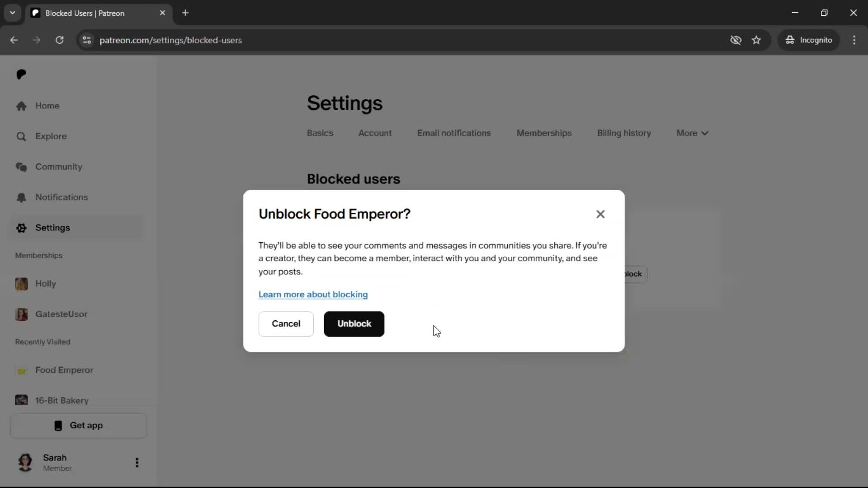
Task: Open Explore search icon
Action: (x=21, y=136)
